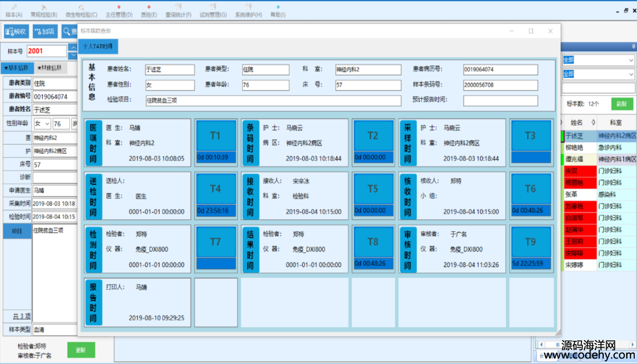
Task: Click the 患者病历号 field 0019064074 in dialog
Action: [500, 70]
